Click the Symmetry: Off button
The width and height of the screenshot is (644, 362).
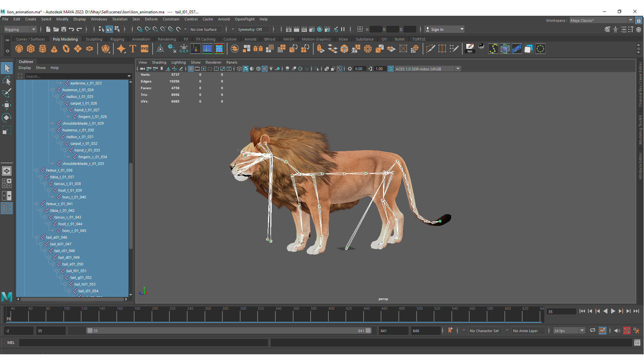coord(252,29)
